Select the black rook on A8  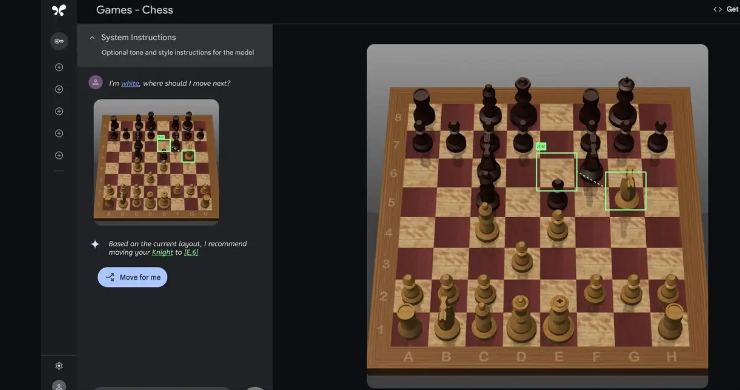[423, 107]
